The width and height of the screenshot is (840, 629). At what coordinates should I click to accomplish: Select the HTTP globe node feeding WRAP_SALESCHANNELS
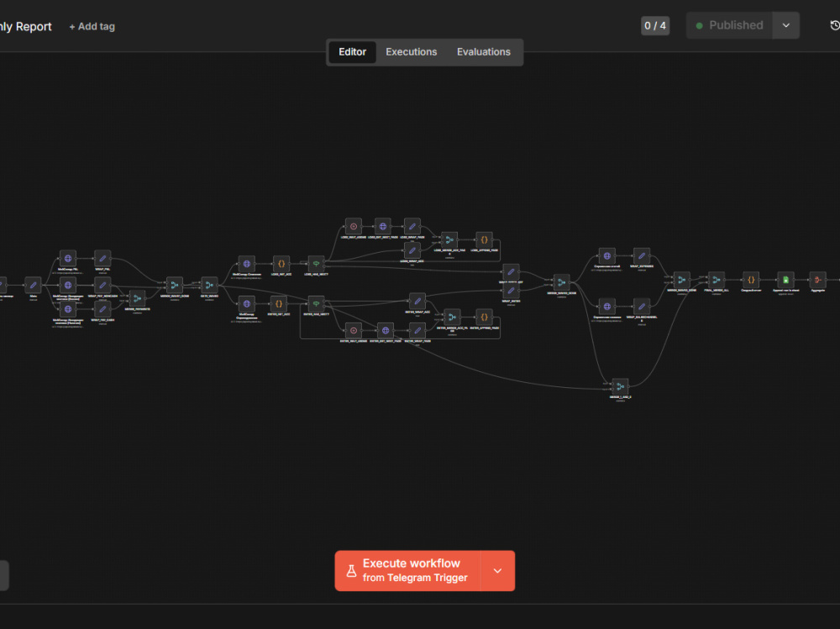click(607, 307)
